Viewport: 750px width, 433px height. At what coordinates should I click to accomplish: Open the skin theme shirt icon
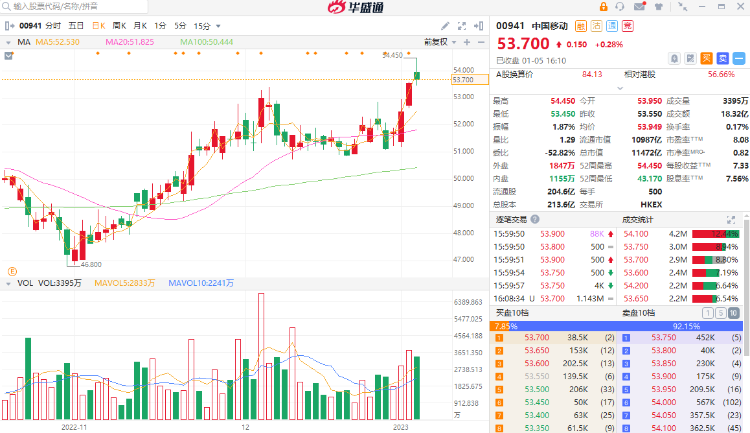659,7
